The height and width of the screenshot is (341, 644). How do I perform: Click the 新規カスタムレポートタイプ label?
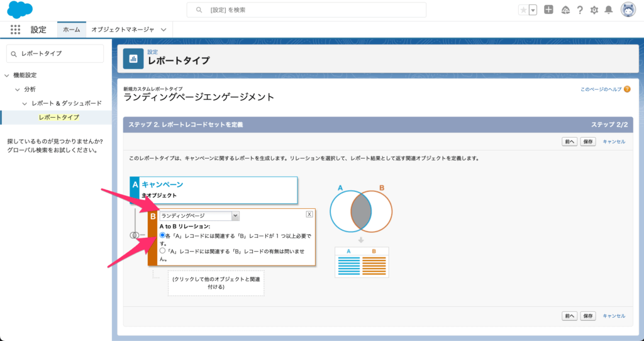point(153,89)
